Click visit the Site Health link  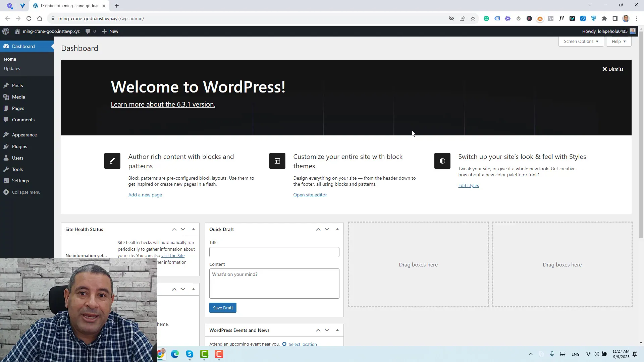point(173,255)
